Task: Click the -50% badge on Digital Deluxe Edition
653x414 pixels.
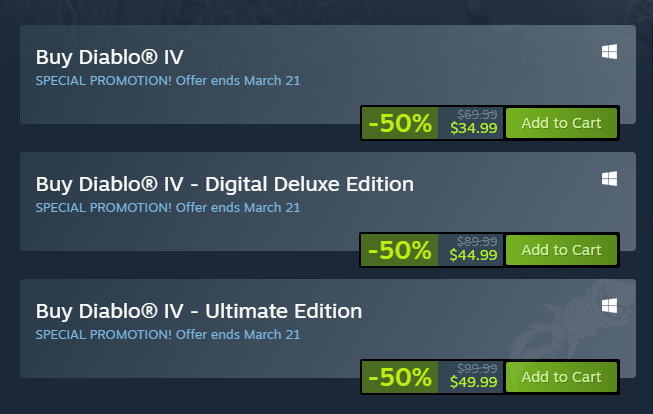Action: tap(400, 250)
